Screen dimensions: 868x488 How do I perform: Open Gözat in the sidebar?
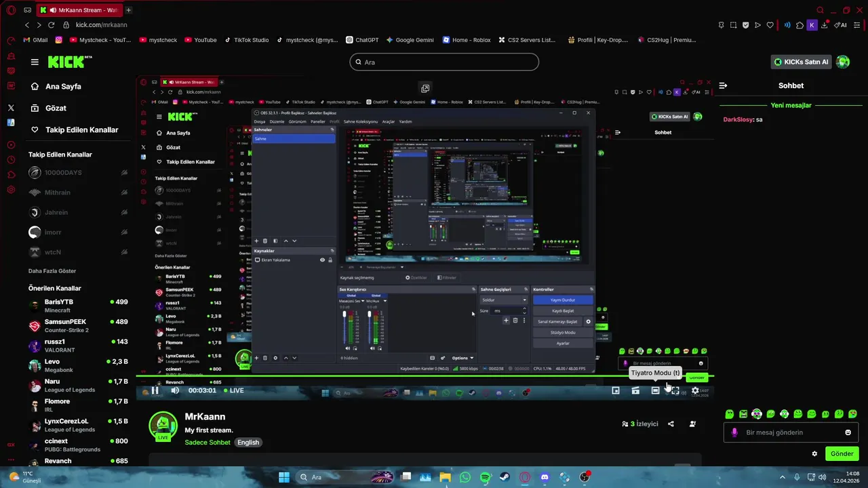click(x=48, y=108)
